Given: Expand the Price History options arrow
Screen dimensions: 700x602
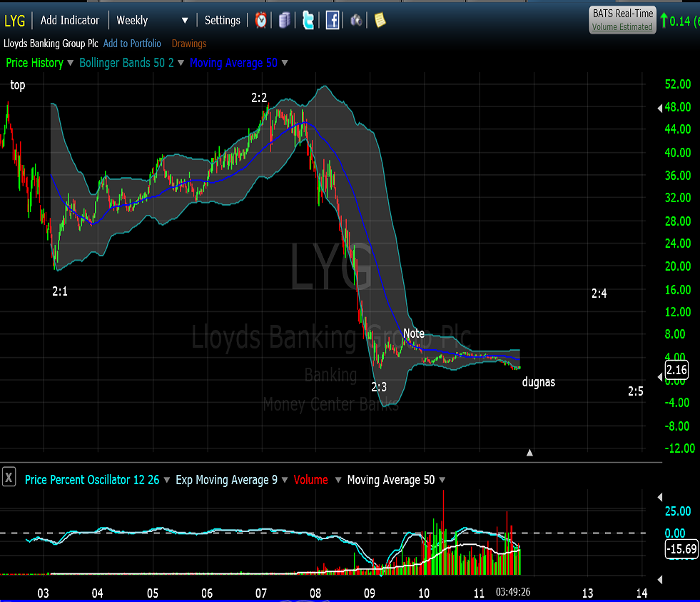Looking at the screenshot, I should pyautogui.click(x=70, y=63).
